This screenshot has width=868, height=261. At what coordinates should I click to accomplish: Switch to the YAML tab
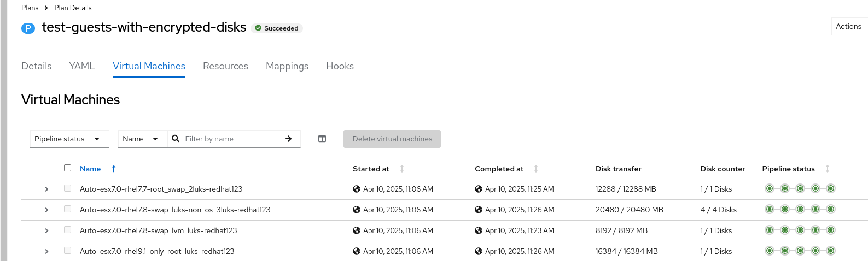pyautogui.click(x=82, y=66)
